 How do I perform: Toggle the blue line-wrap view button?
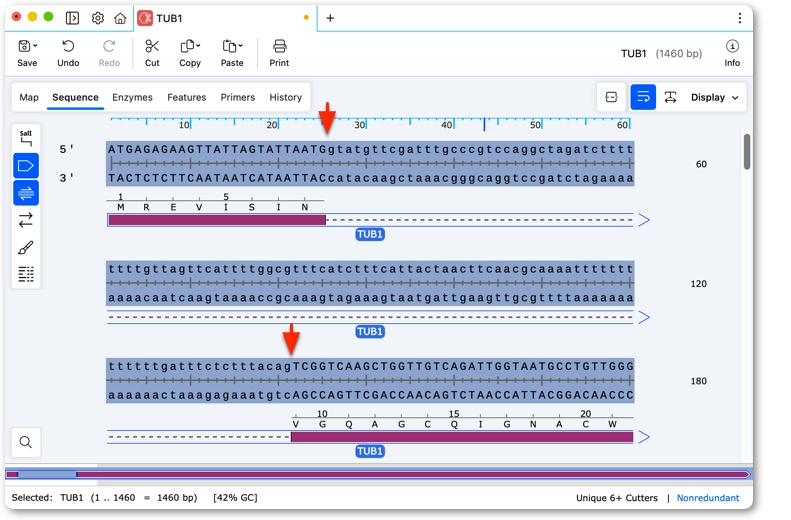click(643, 97)
